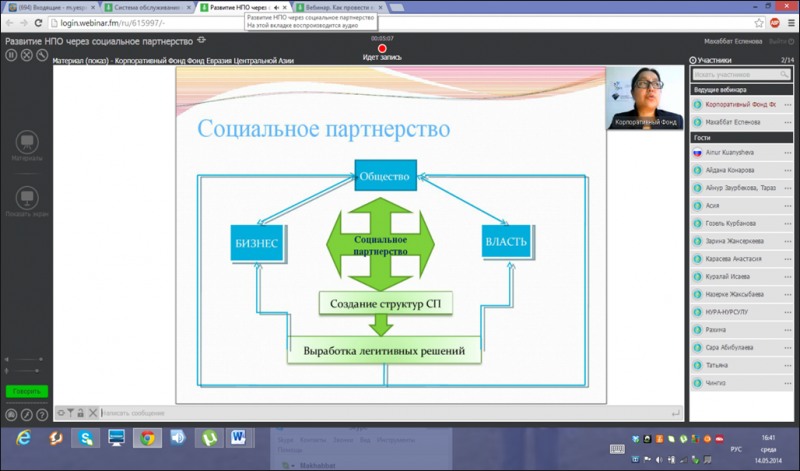Screen dimensions: 800x471
Task: Click the eye icon in chat toolbar
Action: [x=61, y=413]
